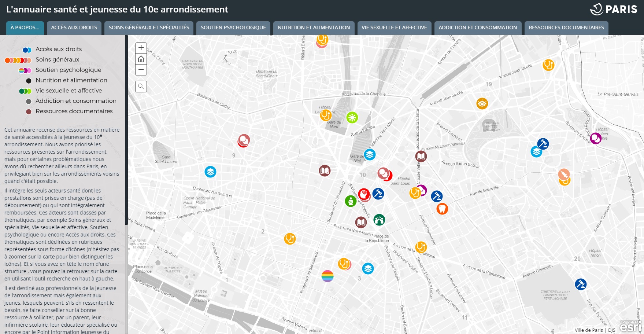Click the page title 'L'annuaire santé et jeunesse'

pos(117,9)
